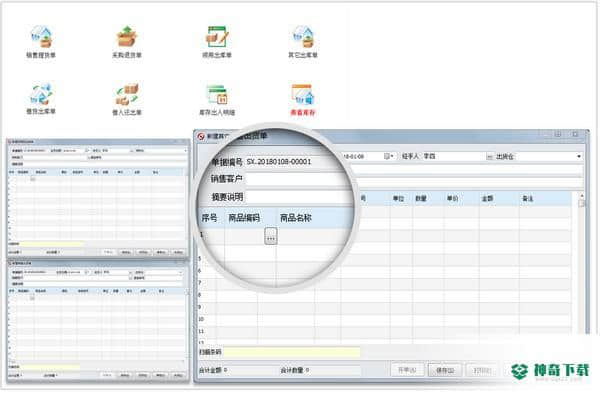Viewport: 600px width, 393px height.
Task: Click the 销售客户 customer input field
Action: 298,179
